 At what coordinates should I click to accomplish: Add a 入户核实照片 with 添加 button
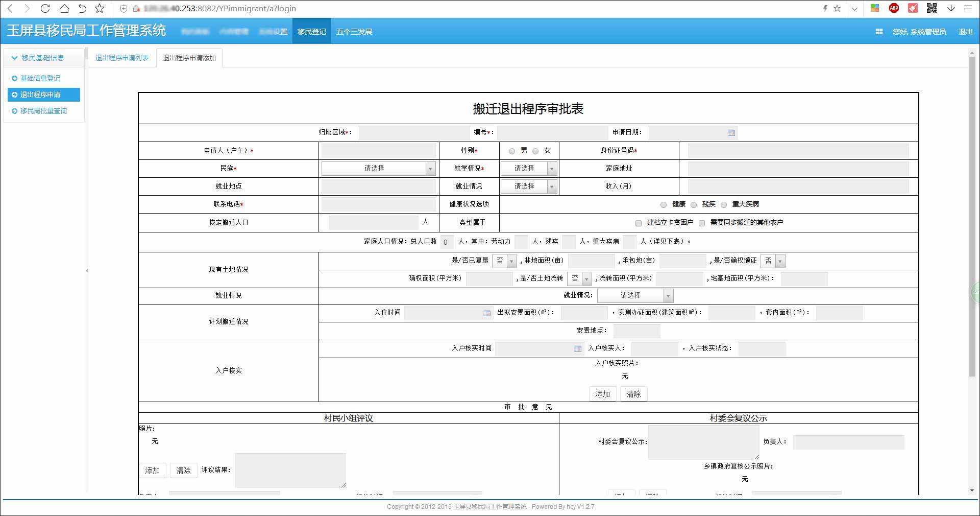603,394
